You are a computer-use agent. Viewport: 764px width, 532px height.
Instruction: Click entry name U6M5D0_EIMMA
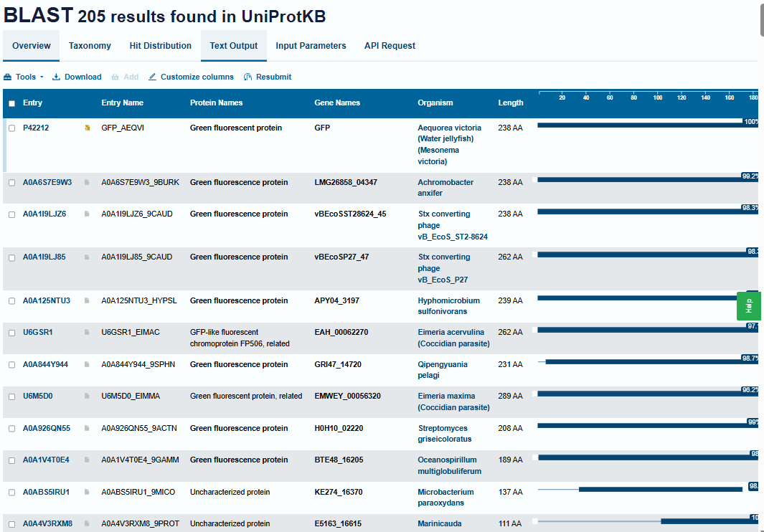click(131, 396)
